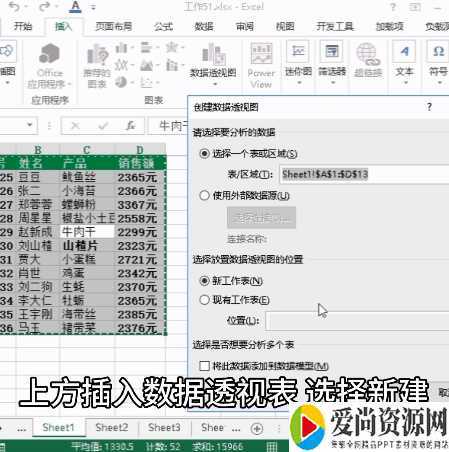Click the 数据透视图 pivot chart icon

pyautogui.click(x=213, y=54)
